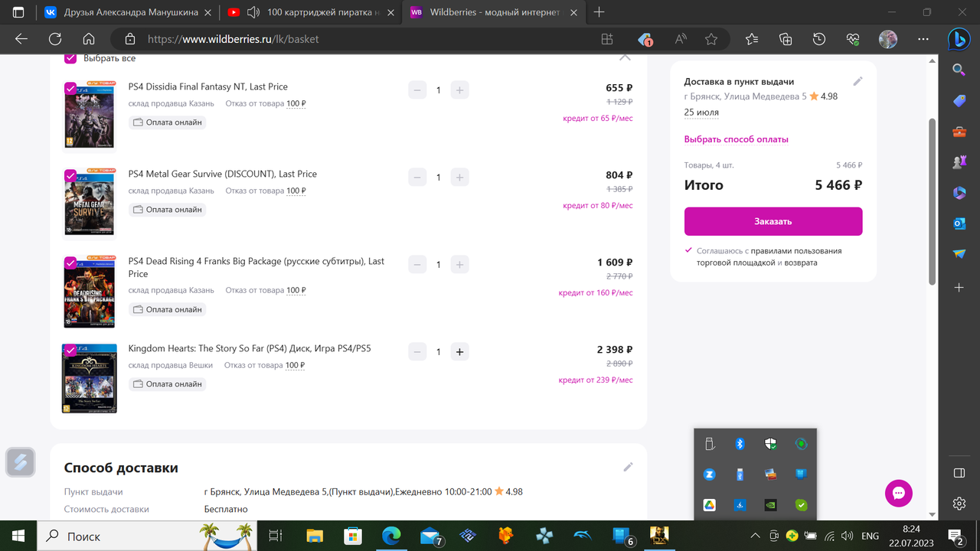Click the Заказать order button
The width and height of the screenshot is (980, 551).
[x=773, y=221]
